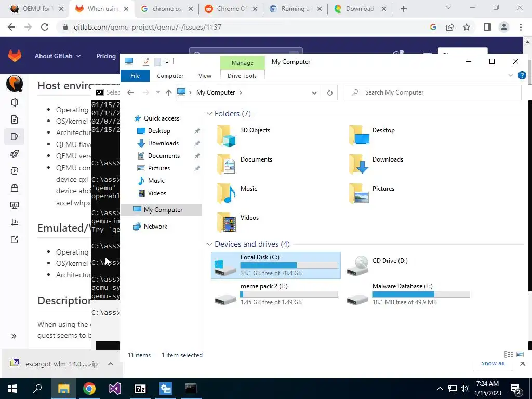Click Show all downloads button

493,364
